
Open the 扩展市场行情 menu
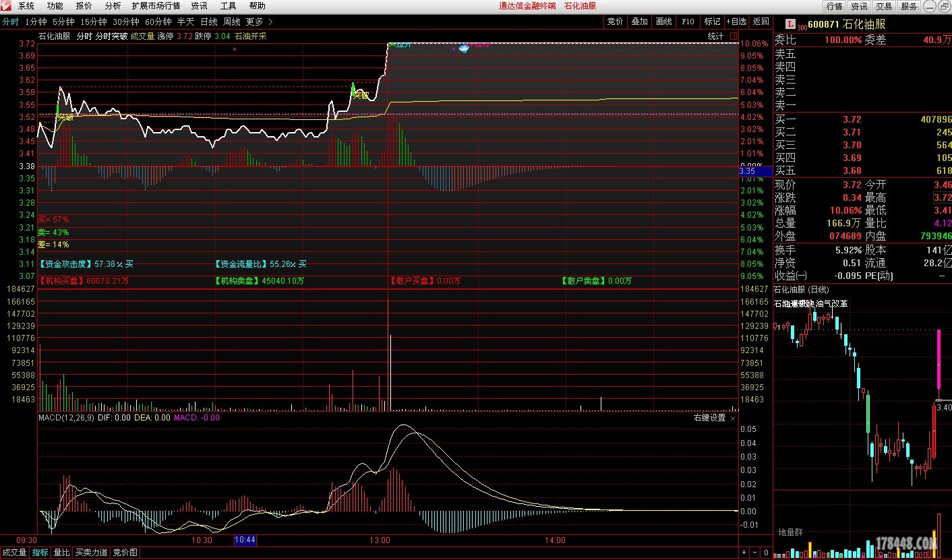tap(156, 5)
